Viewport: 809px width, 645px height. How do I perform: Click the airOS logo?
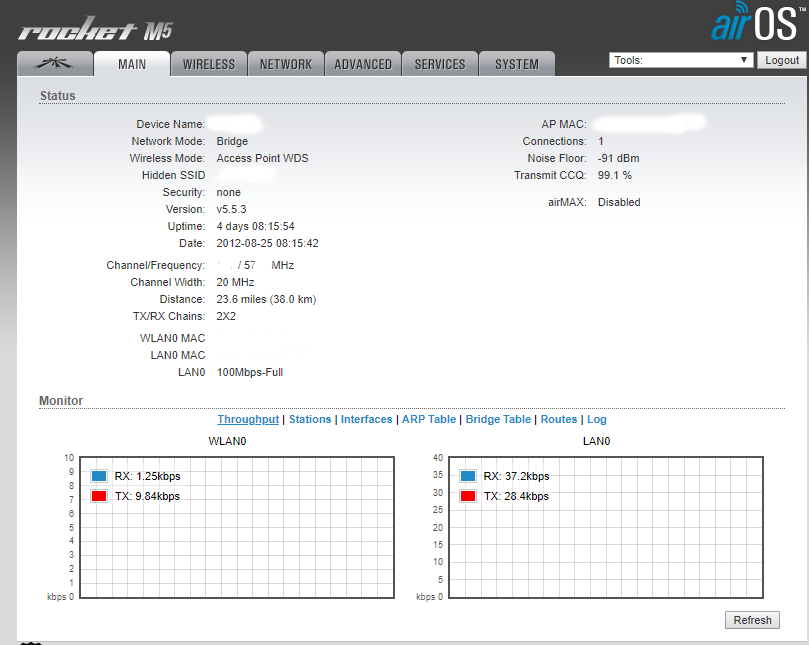758,22
